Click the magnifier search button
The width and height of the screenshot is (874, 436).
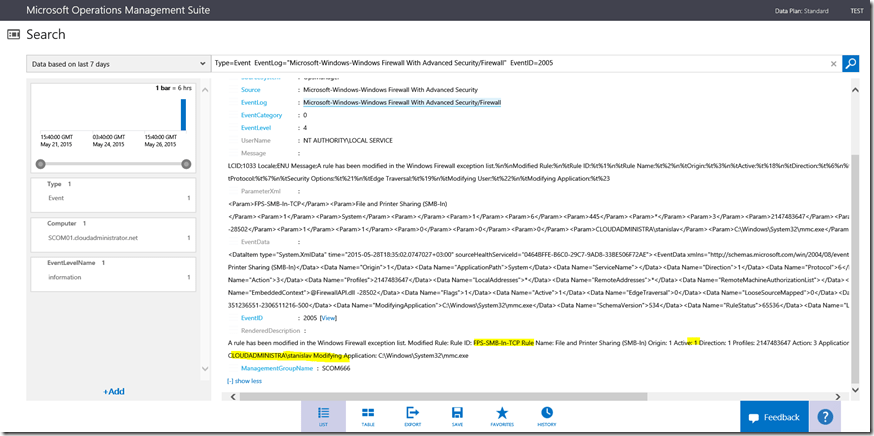pos(850,64)
